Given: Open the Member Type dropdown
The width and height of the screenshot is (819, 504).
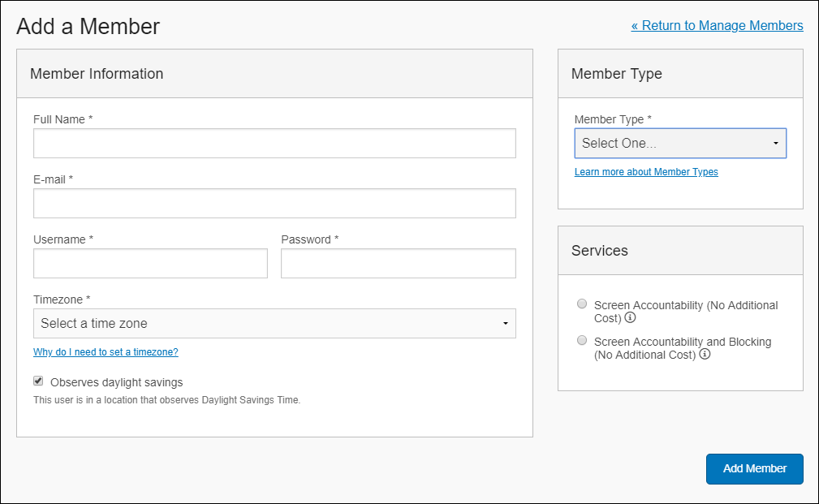Looking at the screenshot, I should (680, 143).
